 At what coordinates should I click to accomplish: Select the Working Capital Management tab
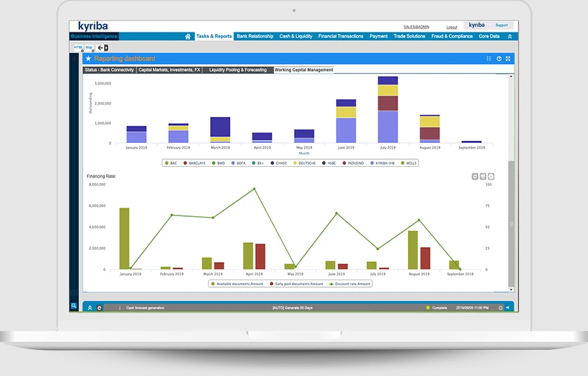click(304, 70)
